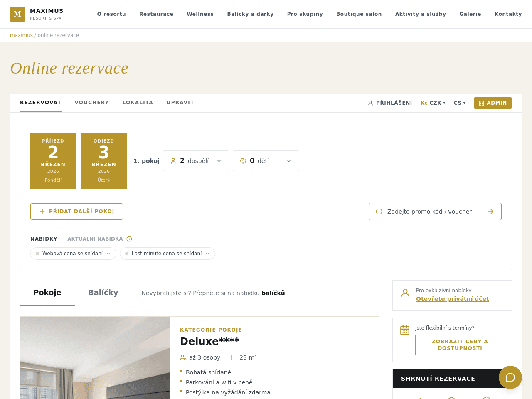This screenshot has height=399, width=532.
Task: Click the info icon next to Aktuální nabídka
Action: pyautogui.click(x=129, y=239)
